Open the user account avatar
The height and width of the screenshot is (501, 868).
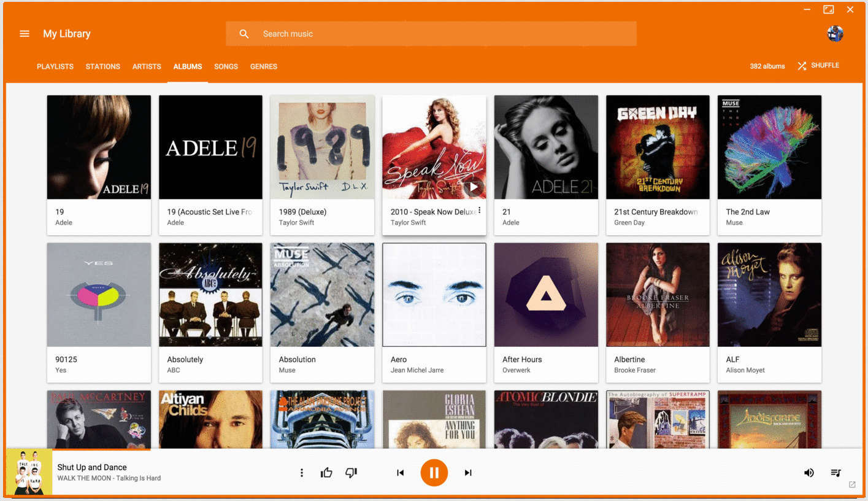835,34
